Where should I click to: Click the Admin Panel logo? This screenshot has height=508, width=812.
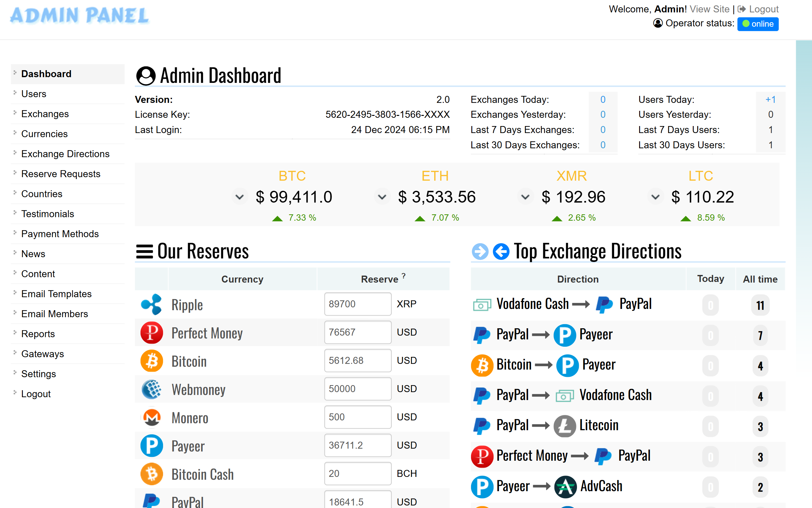click(x=80, y=16)
